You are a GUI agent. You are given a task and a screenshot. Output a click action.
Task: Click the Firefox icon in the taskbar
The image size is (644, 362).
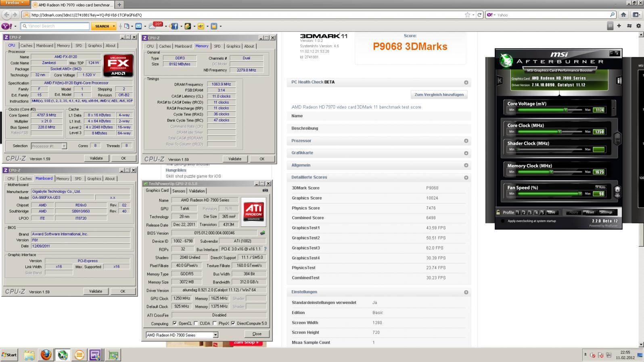pyautogui.click(x=46, y=355)
